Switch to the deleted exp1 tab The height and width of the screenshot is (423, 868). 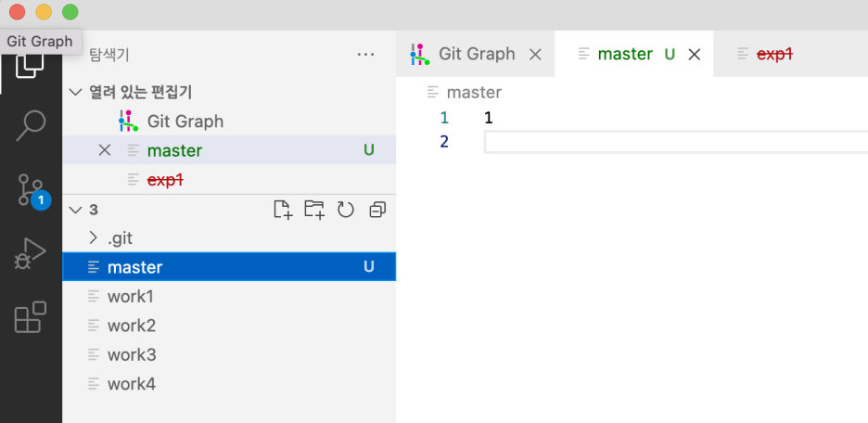pyautogui.click(x=790, y=54)
